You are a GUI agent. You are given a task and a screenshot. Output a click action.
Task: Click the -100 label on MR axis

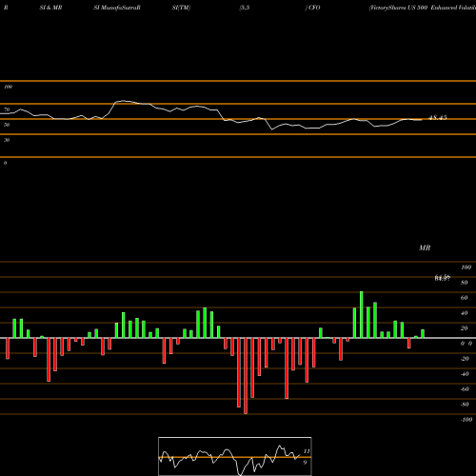pyautogui.click(x=466, y=420)
